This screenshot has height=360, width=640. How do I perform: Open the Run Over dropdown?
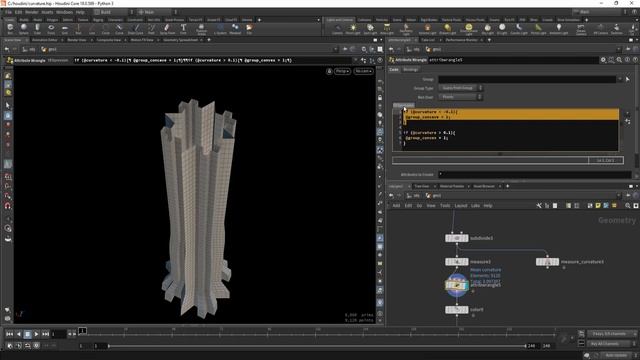point(461,97)
